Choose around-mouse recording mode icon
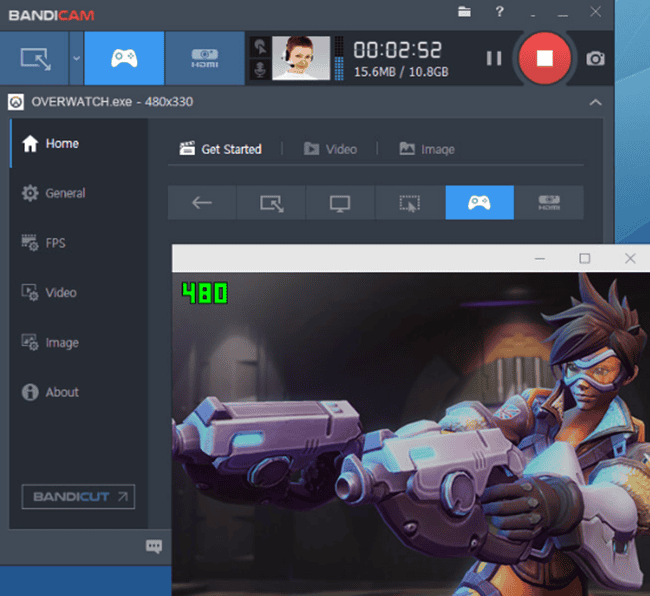 [x=410, y=203]
